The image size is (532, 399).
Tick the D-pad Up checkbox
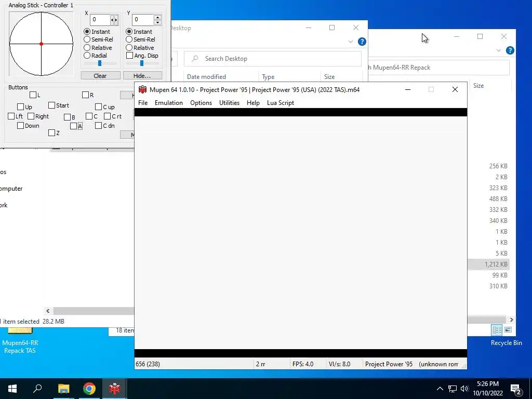[x=20, y=107]
